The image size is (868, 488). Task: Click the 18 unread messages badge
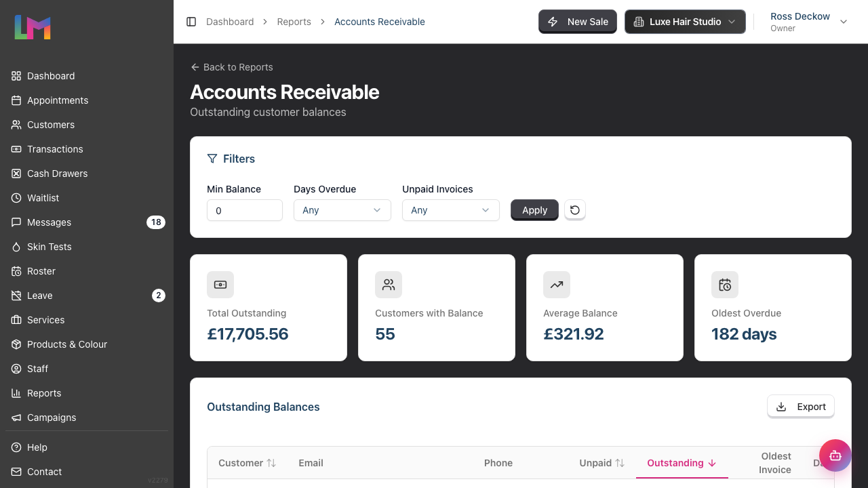[156, 222]
